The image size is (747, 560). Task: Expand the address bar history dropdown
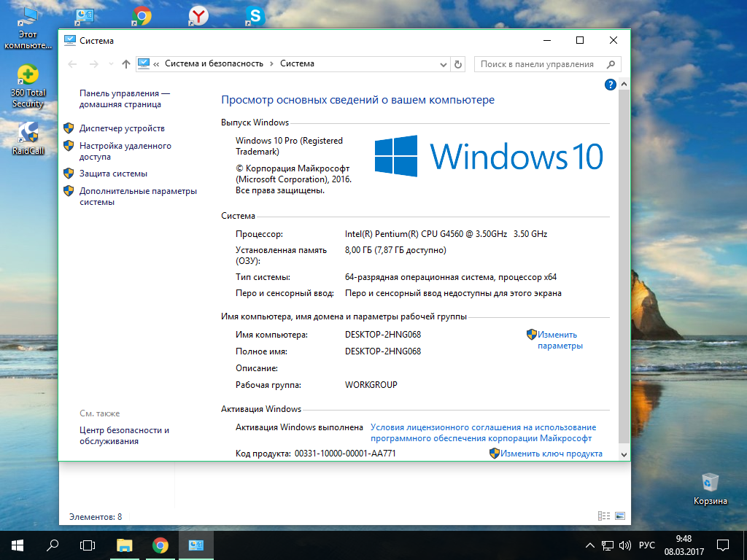[x=443, y=64]
